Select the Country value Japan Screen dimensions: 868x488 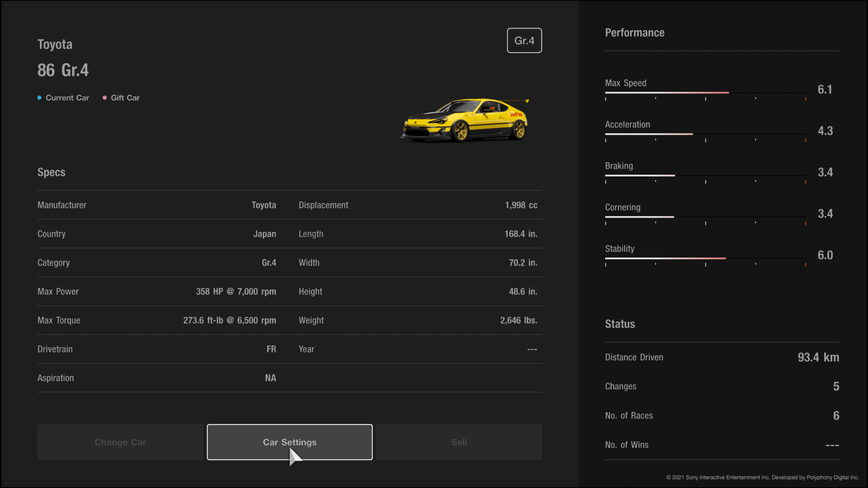(264, 234)
